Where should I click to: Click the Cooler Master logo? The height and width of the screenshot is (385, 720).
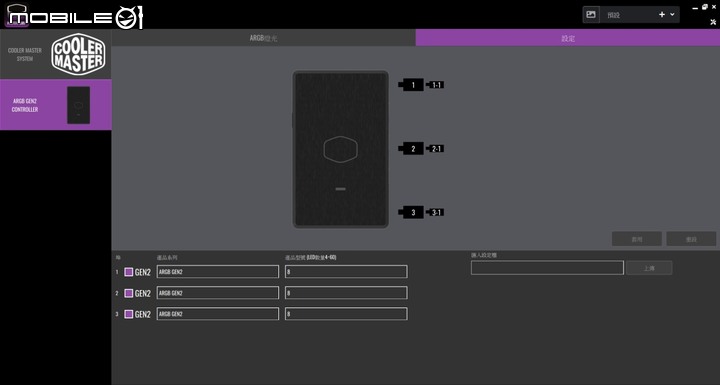pos(79,54)
